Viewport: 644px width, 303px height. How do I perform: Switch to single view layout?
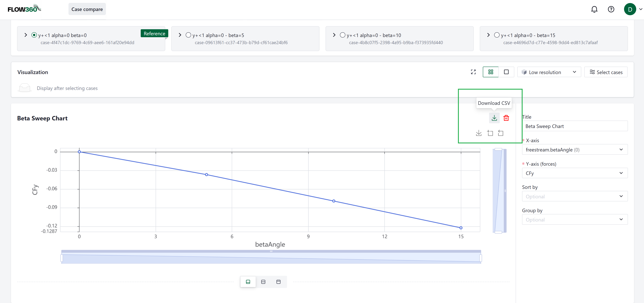point(506,72)
